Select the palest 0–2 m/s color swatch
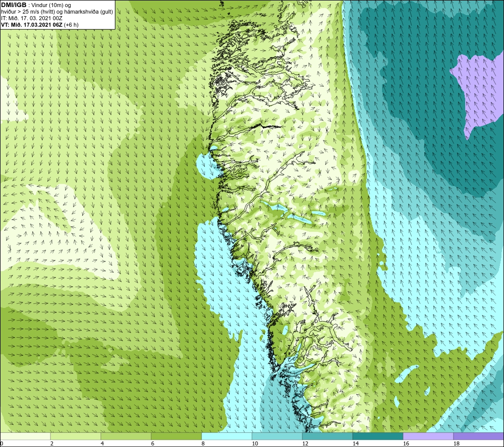 coord(25,436)
